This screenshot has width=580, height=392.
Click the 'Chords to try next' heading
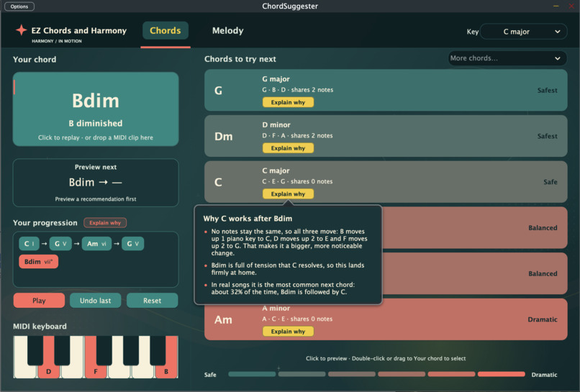(x=240, y=59)
